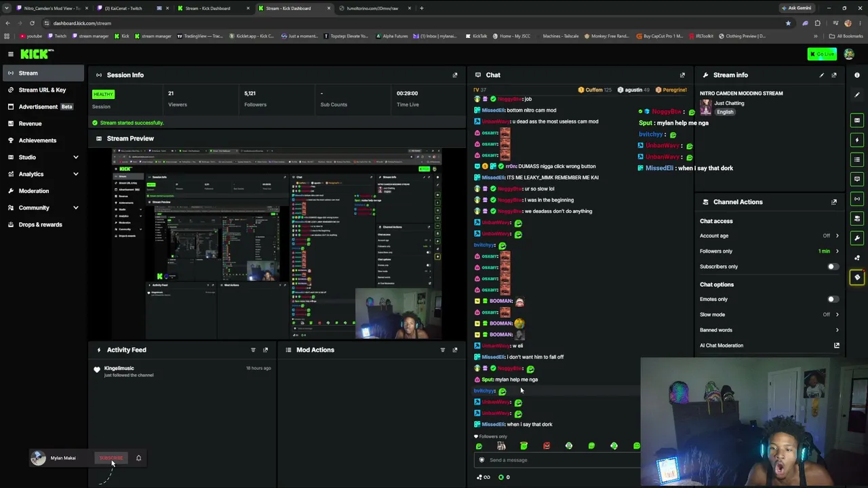The height and width of the screenshot is (488, 868).
Task: Pop out the Stream info panel
Action: pos(834,75)
